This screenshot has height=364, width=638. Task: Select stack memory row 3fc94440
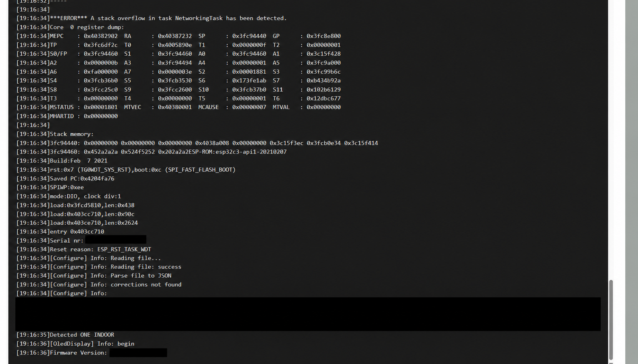click(197, 143)
